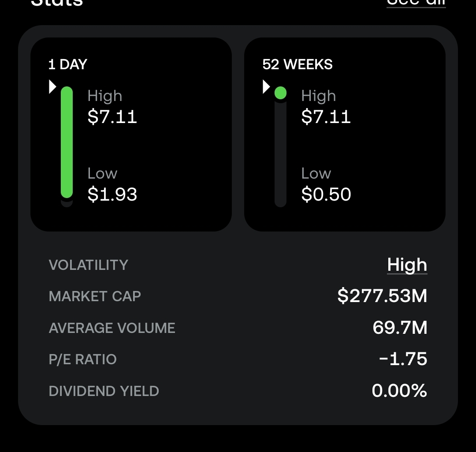
Task: Open the underlined High volatility link
Action: [x=407, y=265]
